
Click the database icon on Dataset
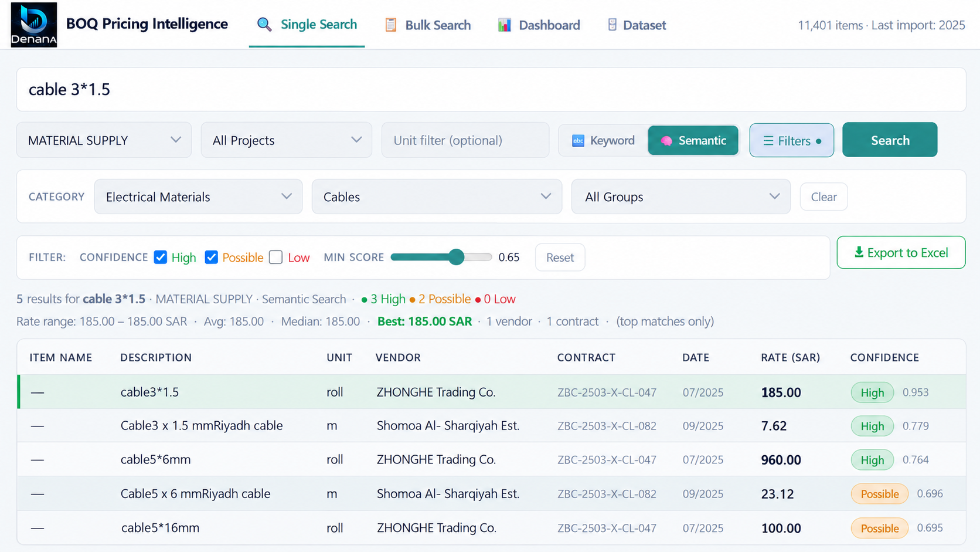[x=612, y=25]
